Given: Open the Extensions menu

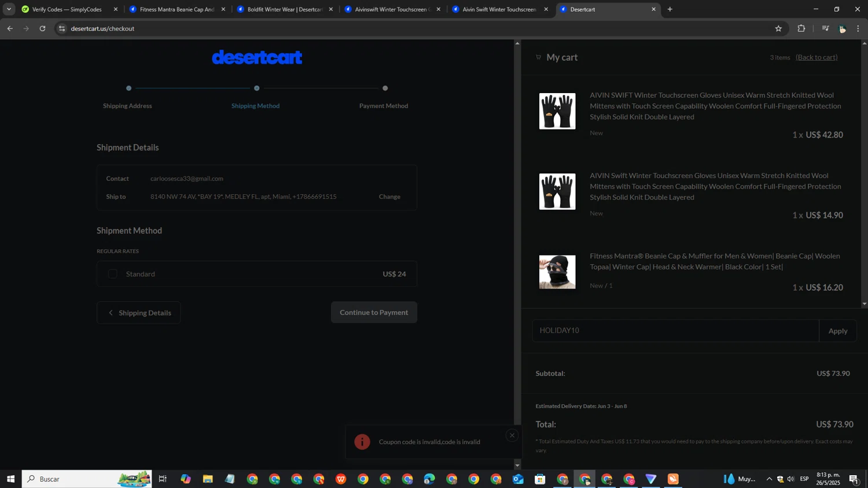Looking at the screenshot, I should coord(801,28).
